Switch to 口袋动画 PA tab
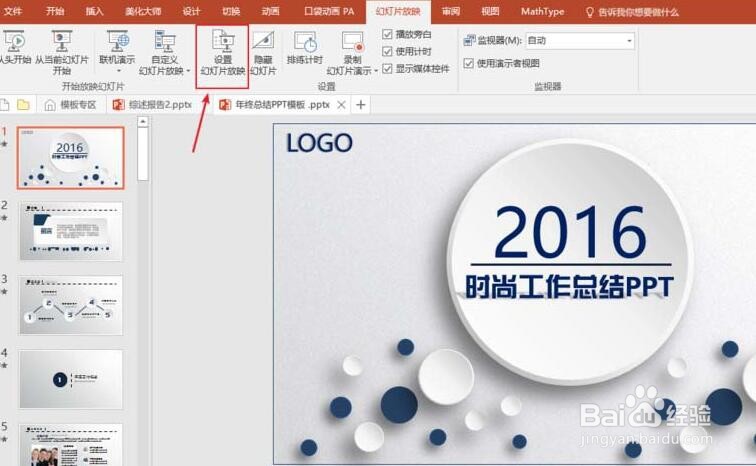The width and height of the screenshot is (756, 466). 329,11
